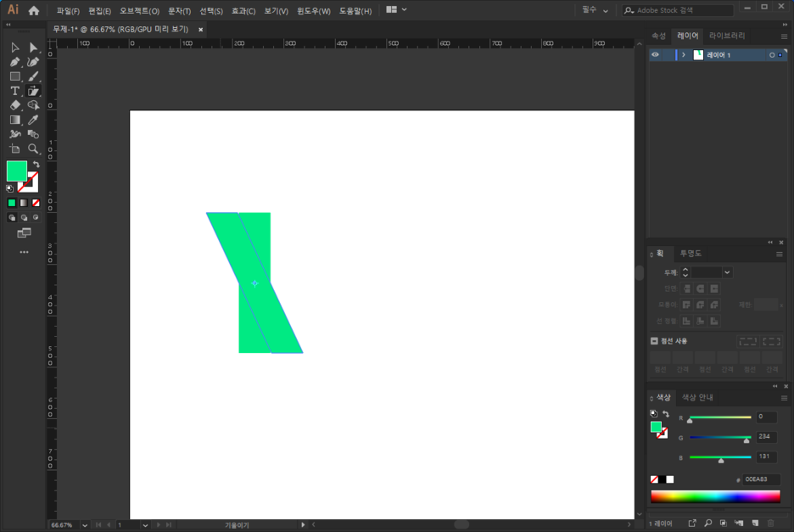Image resolution: width=794 pixels, height=532 pixels.
Task: Open the 윈도우(W) menu
Action: [x=314, y=11]
